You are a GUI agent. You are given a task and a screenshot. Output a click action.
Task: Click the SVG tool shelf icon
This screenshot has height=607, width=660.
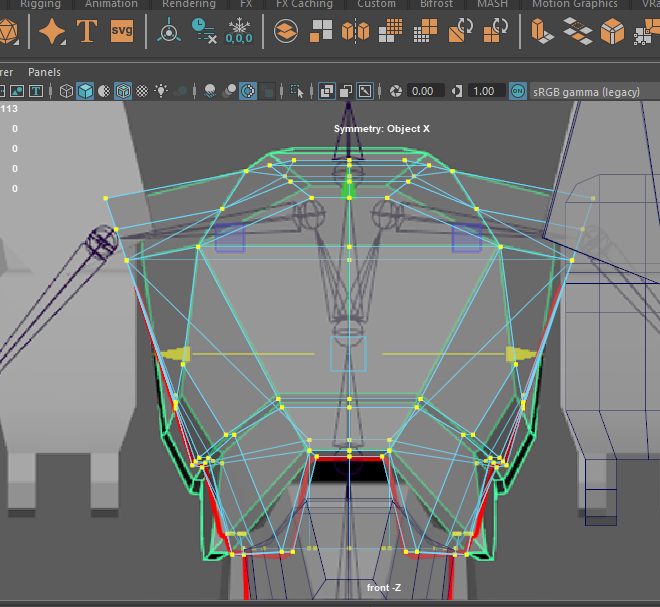click(x=122, y=32)
